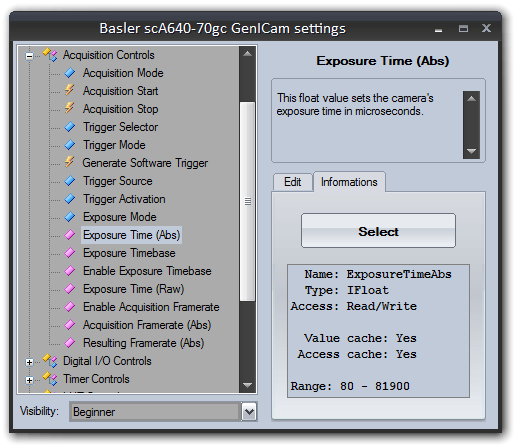Click the Select button
The image size is (516, 446).
tap(378, 231)
